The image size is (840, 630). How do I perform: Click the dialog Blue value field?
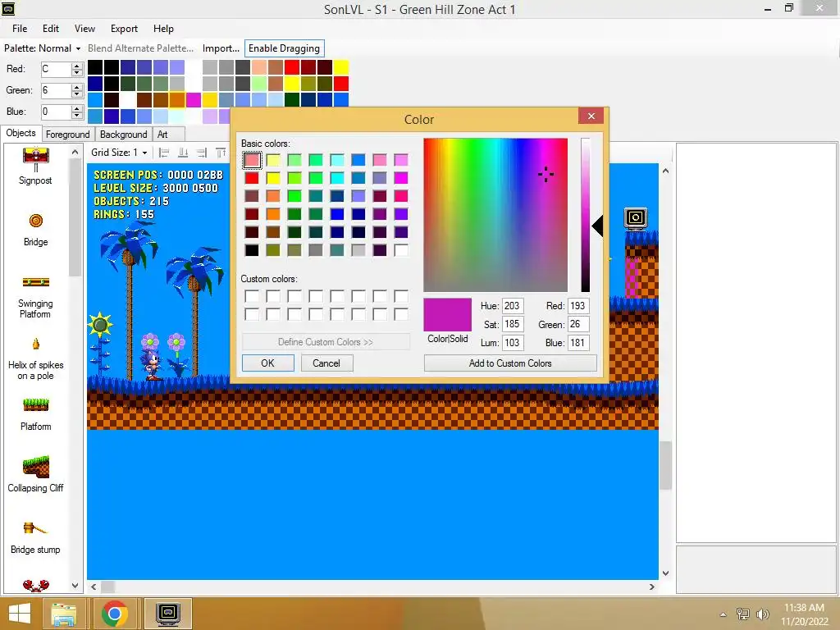[x=578, y=343]
